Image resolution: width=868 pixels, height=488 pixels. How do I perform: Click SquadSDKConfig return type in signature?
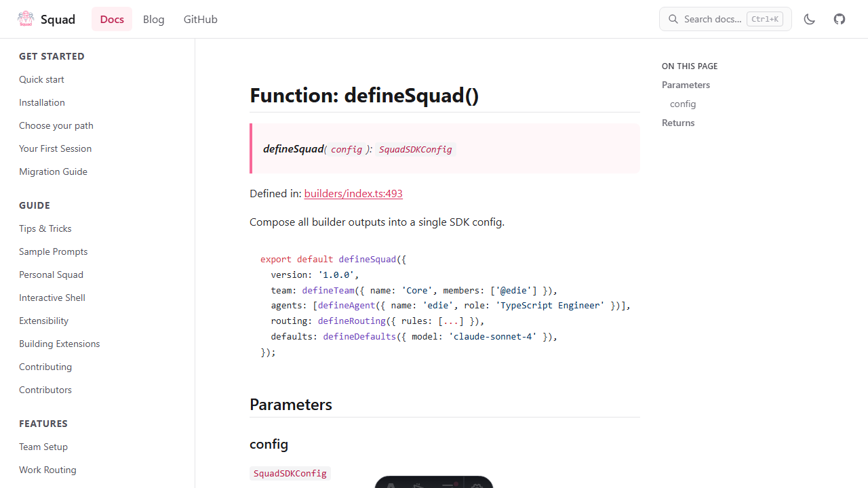pyautogui.click(x=415, y=149)
